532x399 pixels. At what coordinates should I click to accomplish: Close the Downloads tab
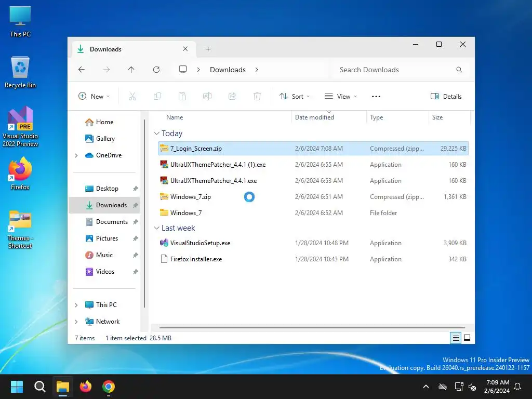[x=185, y=49]
